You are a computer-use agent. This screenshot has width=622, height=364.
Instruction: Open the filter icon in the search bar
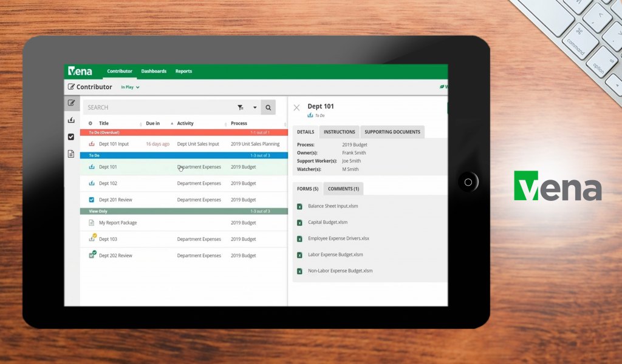click(241, 107)
